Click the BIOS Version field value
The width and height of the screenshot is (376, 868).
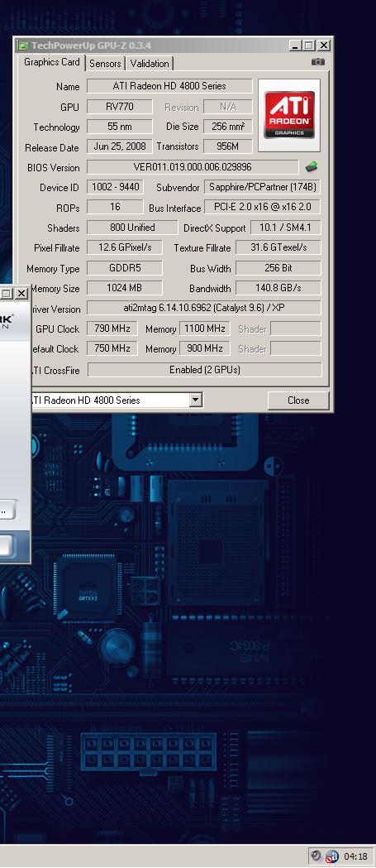tap(193, 166)
